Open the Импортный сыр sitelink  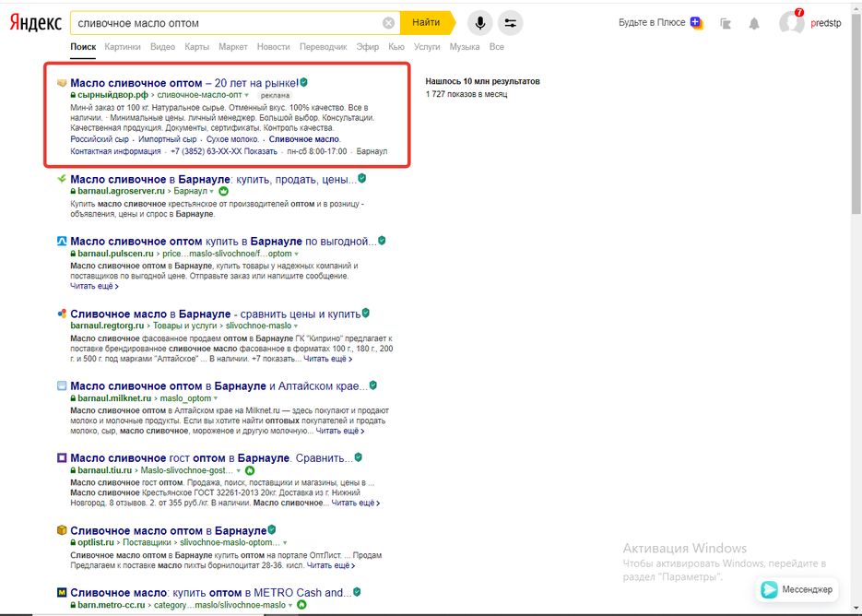click(167, 139)
